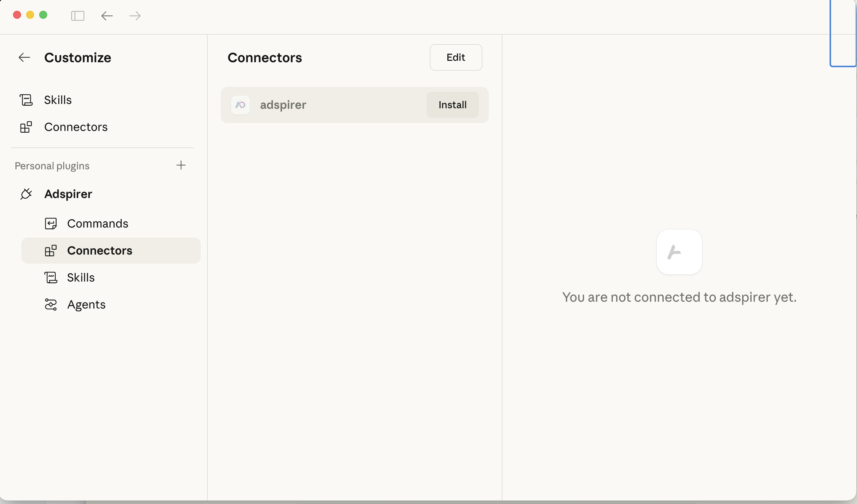Viewport: 857px width, 504px height.
Task: Go back using the arrow beside Customize
Action: click(x=24, y=57)
